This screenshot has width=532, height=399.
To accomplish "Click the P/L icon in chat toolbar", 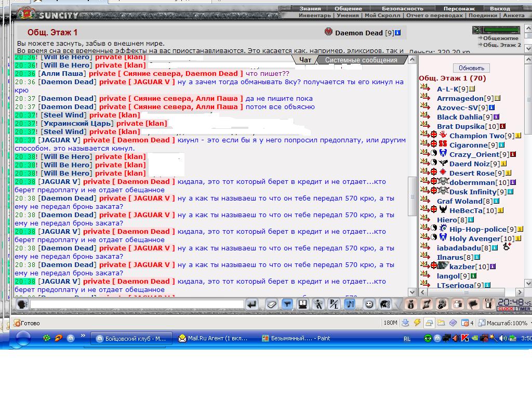I will [334, 304].
